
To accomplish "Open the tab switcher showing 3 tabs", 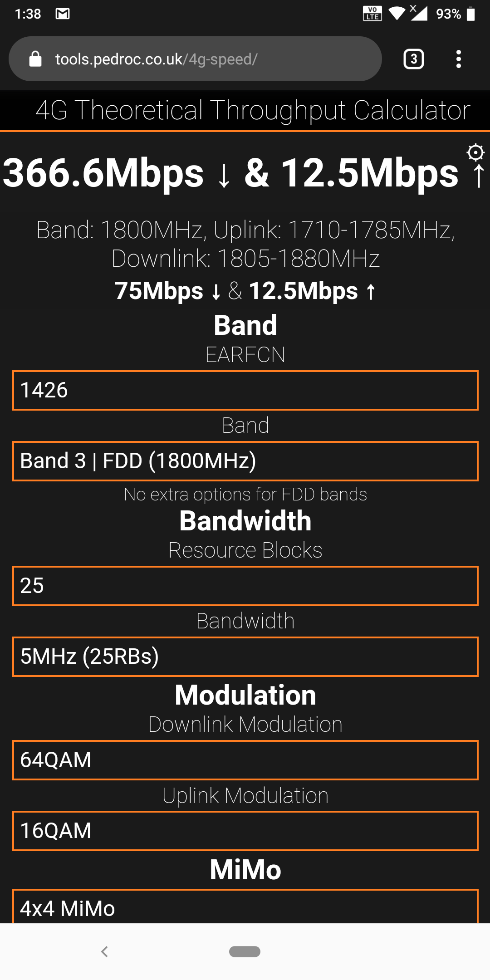I will (413, 59).
